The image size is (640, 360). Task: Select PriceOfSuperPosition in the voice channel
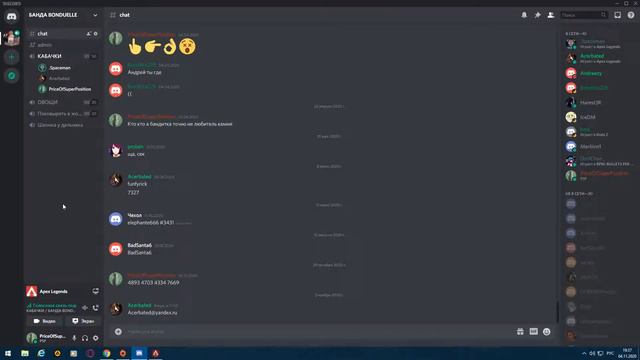[64, 89]
